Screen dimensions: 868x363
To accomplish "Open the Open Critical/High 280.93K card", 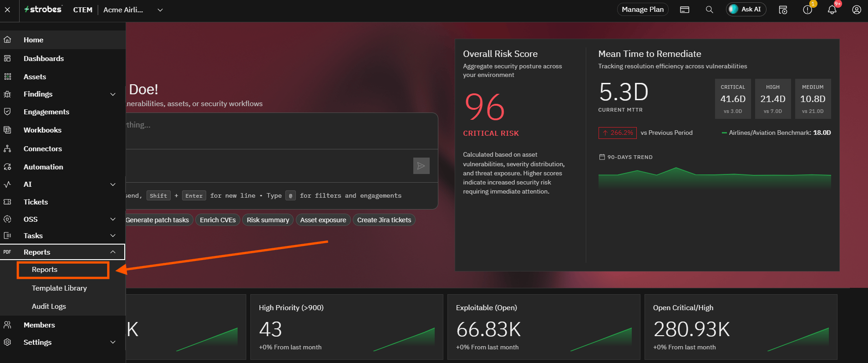I will pyautogui.click(x=741, y=327).
